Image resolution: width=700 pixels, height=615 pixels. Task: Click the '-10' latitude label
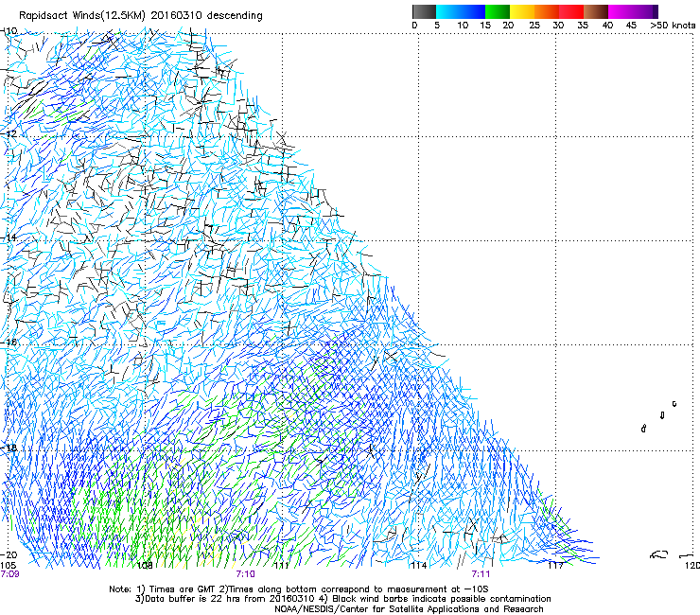(9, 31)
